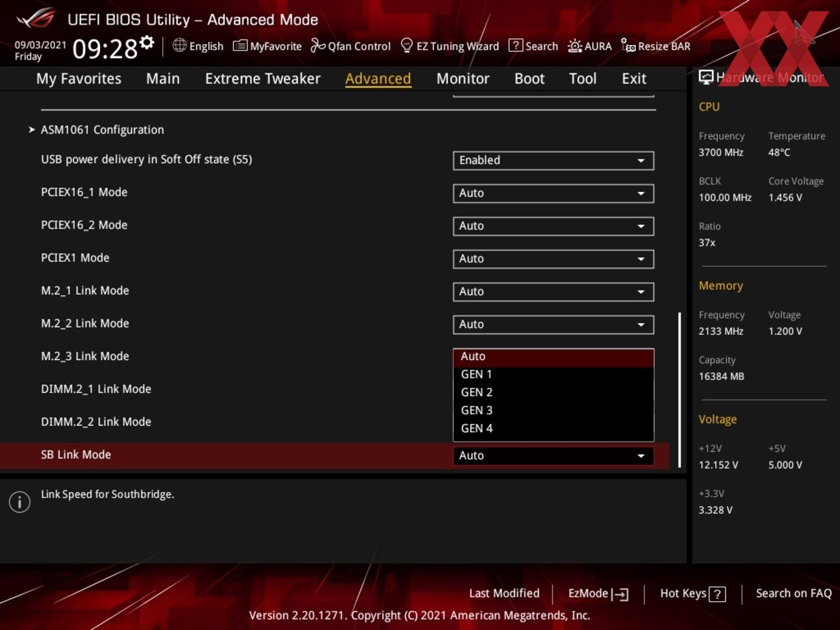The image size is (840, 630).
Task: Select the DIMM.2_1 Link Mode row
Action: [96, 389]
